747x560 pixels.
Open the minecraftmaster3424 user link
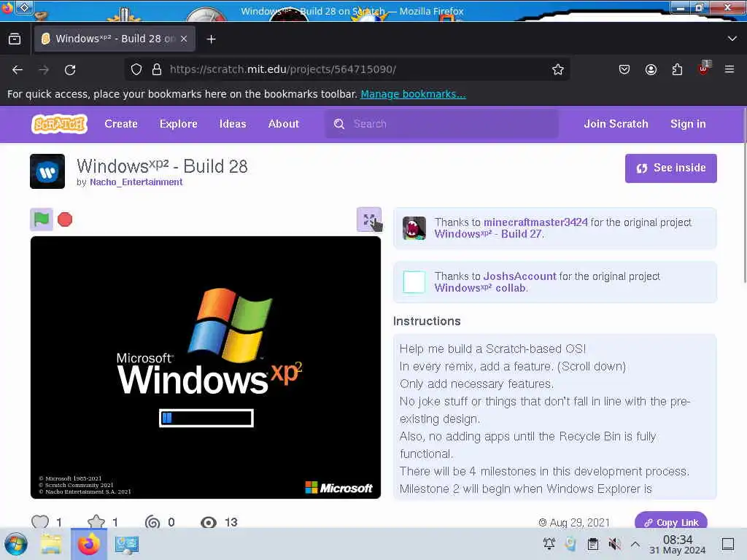[535, 222]
